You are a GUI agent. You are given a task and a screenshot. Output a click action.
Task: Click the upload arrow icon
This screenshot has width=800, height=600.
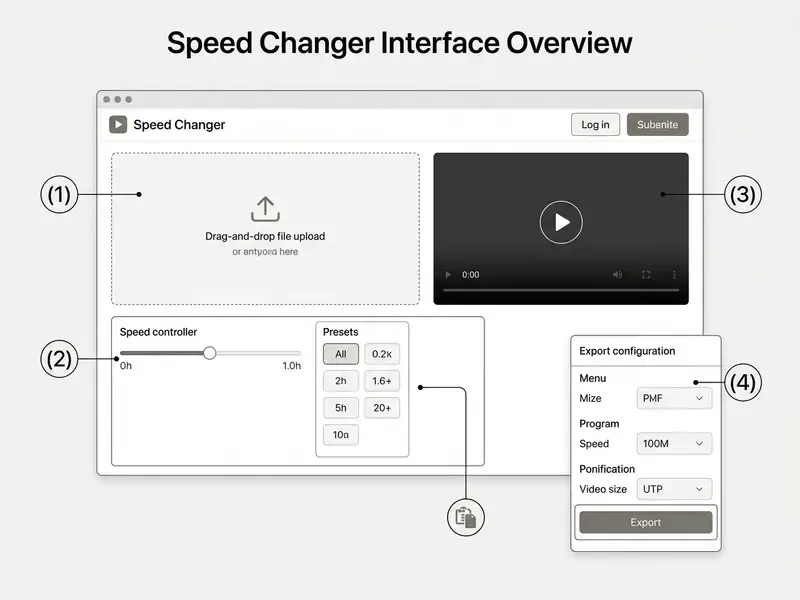coord(265,209)
